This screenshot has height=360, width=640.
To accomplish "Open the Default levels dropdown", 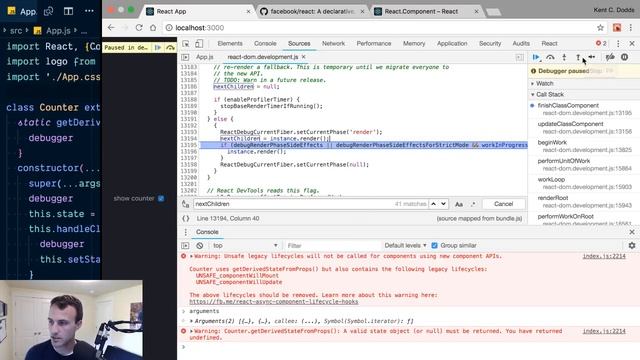I will click(405, 246).
